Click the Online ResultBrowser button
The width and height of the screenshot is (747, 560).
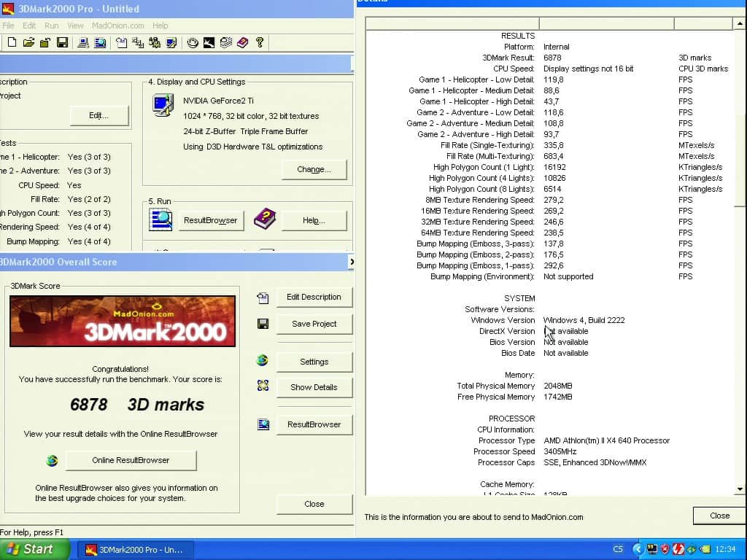point(131,461)
